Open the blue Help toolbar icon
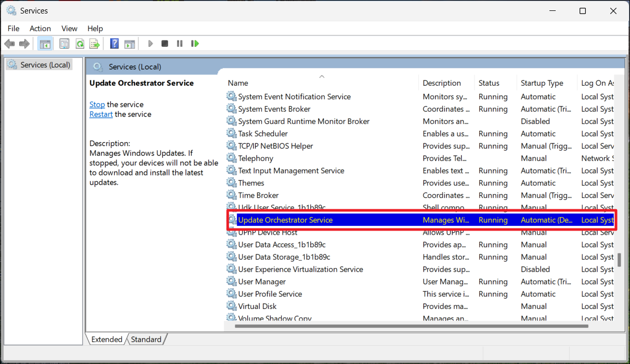This screenshot has height=364, width=630. 114,44
